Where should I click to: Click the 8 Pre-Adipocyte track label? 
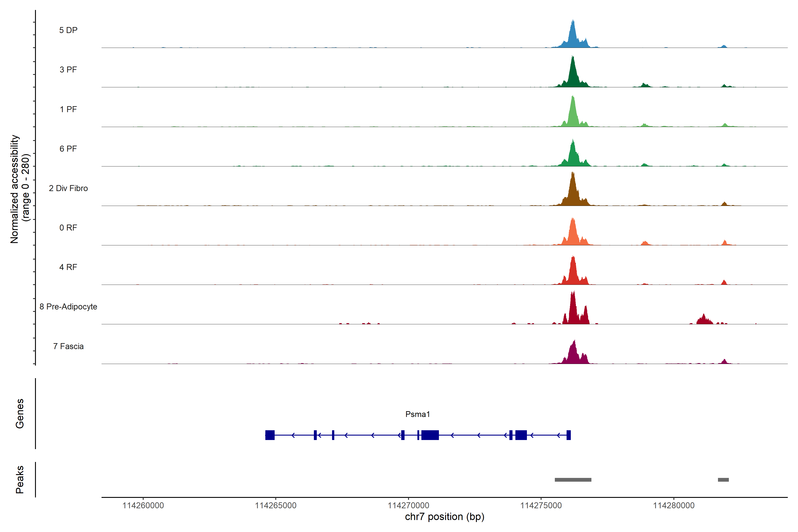pyautogui.click(x=68, y=306)
